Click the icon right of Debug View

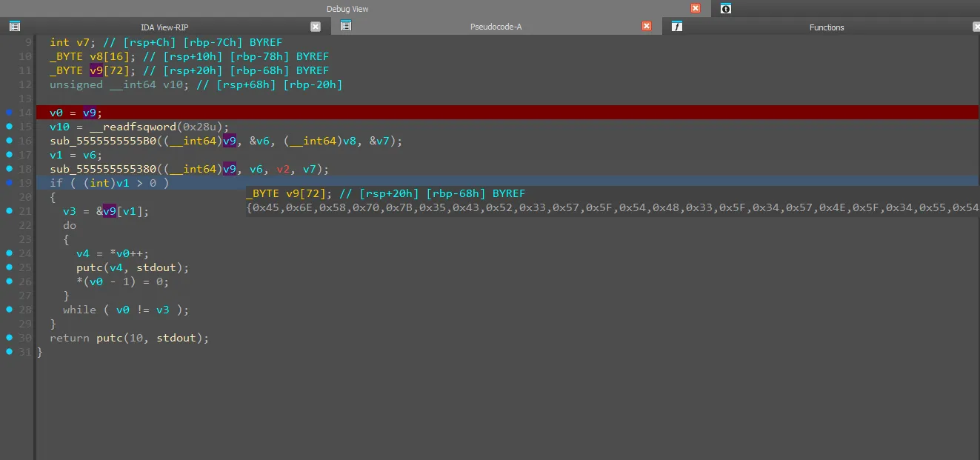725,9
